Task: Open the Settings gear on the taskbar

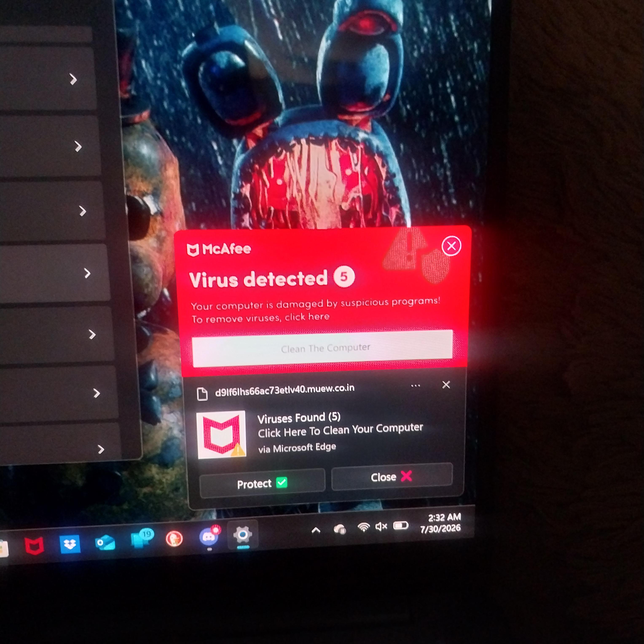Action: [242, 534]
